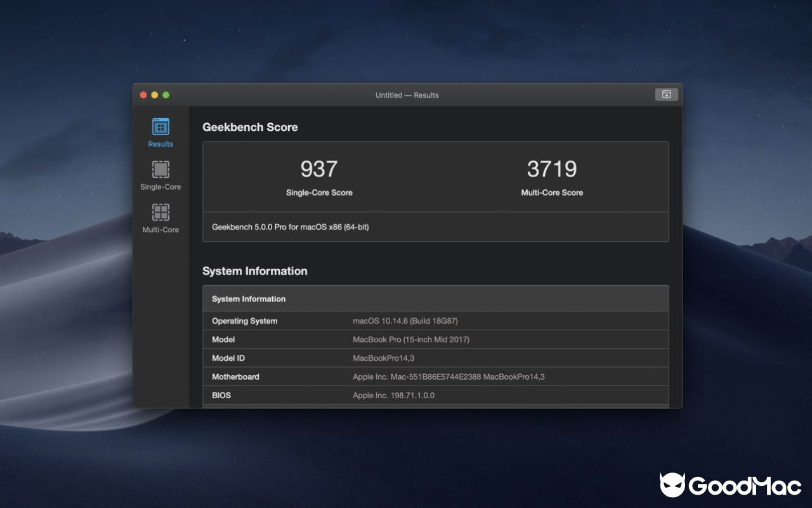812x508 pixels.
Task: Select the dashed single-square Single-Core icon
Action: point(160,170)
